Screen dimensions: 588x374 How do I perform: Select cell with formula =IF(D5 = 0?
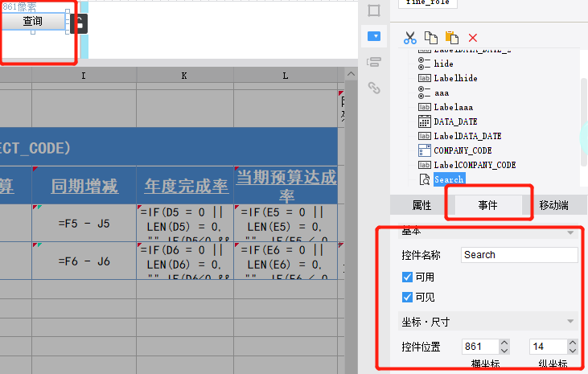pyautogui.click(x=185, y=224)
